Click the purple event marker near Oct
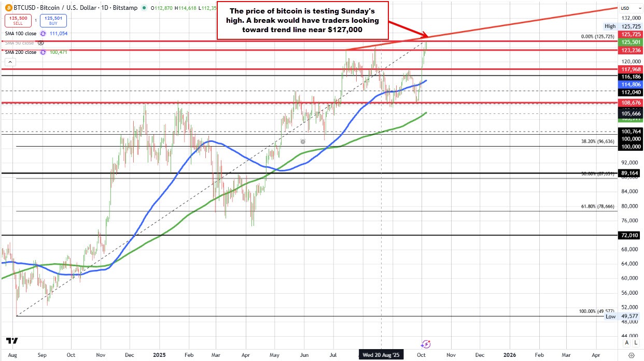This screenshot has width=644, height=361. [x=426, y=343]
